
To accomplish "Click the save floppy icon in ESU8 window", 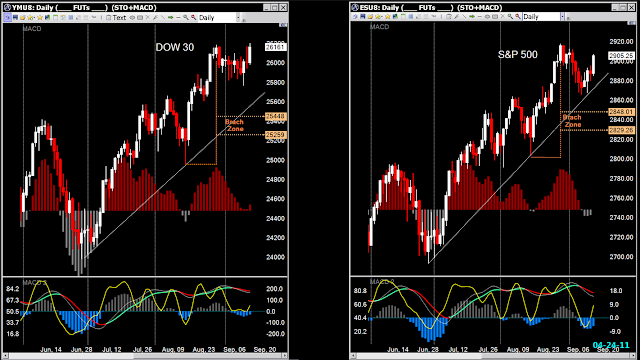I will [363, 17].
